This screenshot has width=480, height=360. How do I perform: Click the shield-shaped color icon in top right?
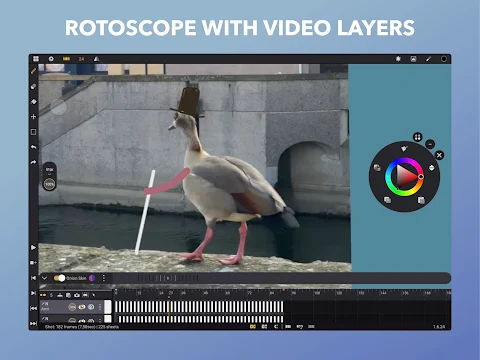click(x=444, y=59)
